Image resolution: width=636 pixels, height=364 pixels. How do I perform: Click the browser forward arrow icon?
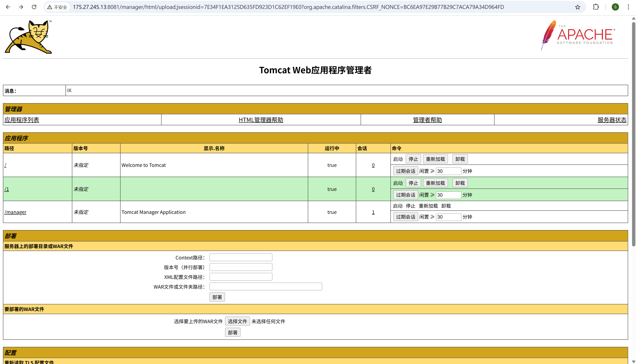(21, 7)
